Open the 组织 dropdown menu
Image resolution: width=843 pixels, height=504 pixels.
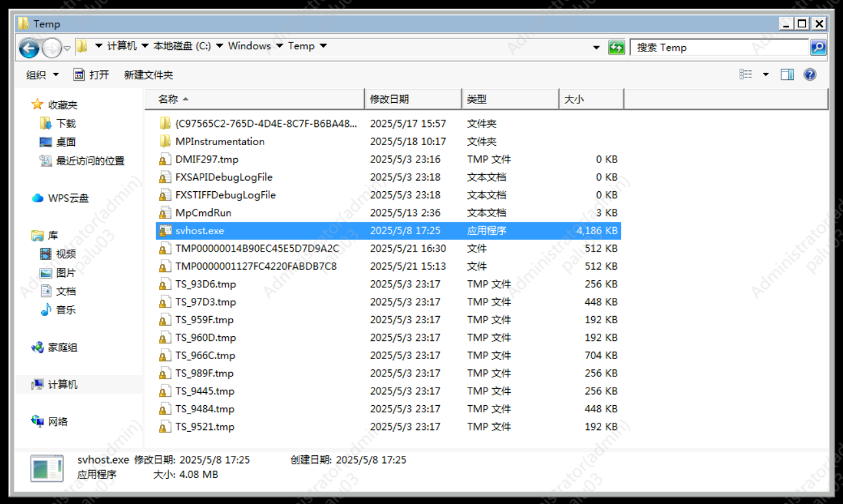click(42, 75)
